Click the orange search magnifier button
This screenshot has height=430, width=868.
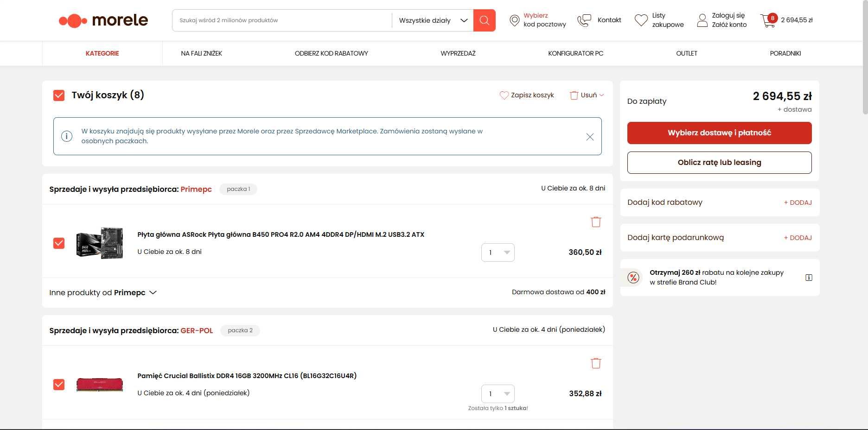click(484, 20)
